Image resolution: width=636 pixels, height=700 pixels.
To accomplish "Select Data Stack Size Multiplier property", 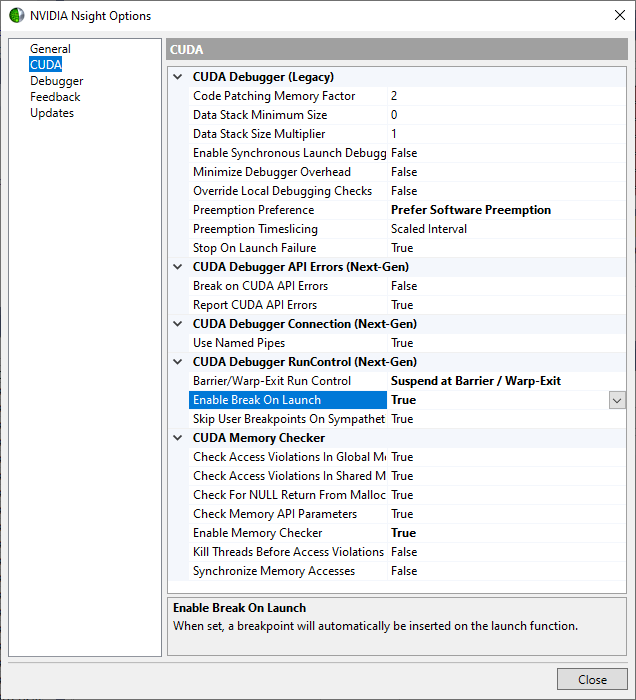I will [x=288, y=134].
